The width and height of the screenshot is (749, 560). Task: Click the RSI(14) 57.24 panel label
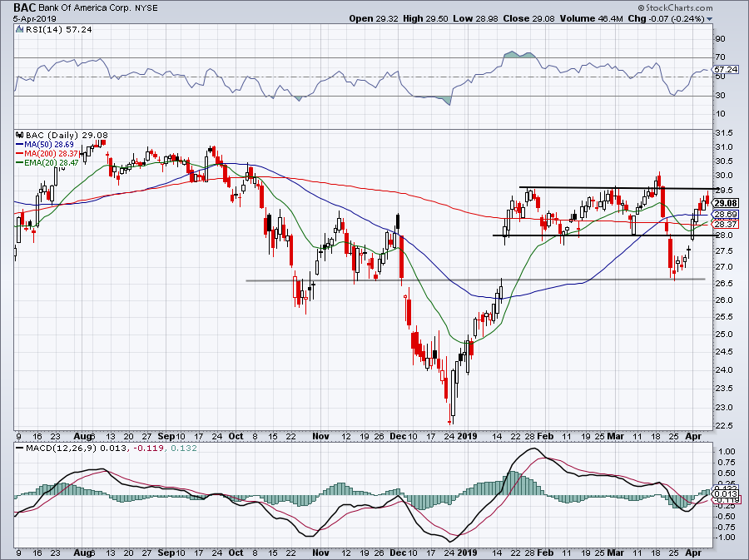click(59, 30)
